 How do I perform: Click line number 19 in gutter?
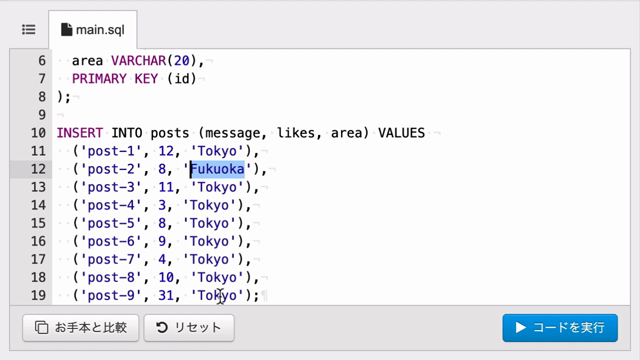(38, 295)
